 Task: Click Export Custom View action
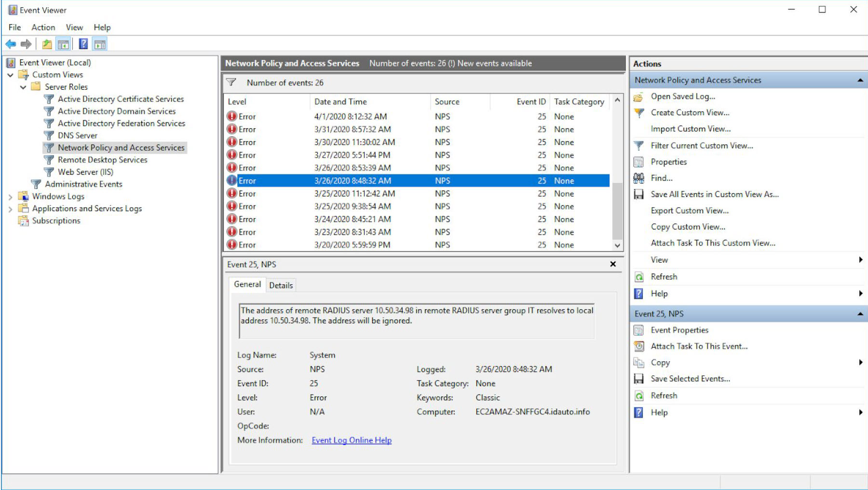[x=690, y=211]
